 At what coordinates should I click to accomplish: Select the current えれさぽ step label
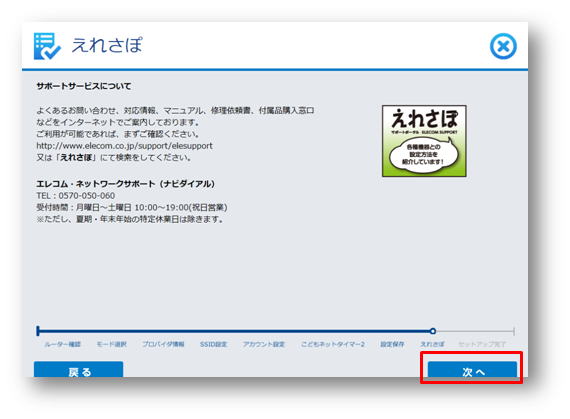432,344
